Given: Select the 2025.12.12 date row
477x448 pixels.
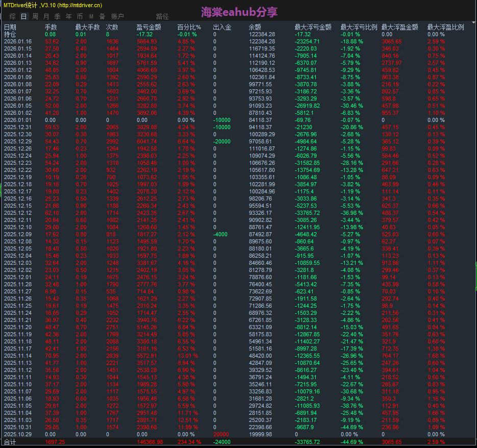Looking at the screenshot, I should (18, 213).
